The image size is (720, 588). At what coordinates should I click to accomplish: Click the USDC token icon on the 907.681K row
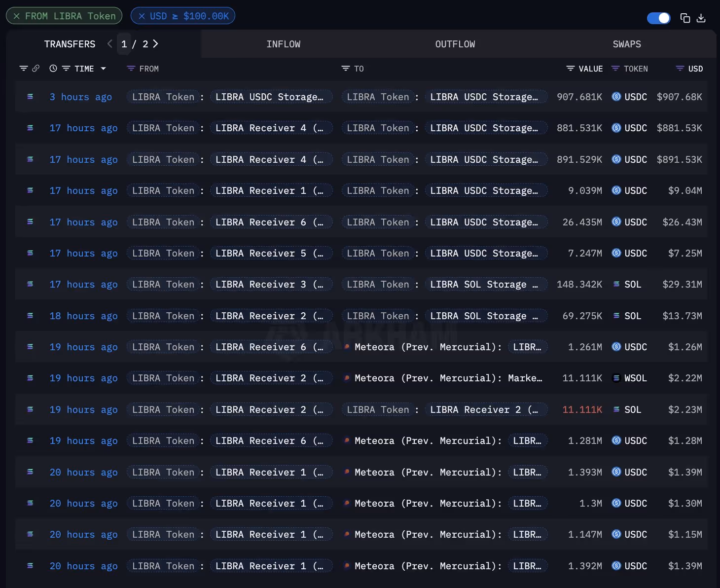click(x=616, y=97)
